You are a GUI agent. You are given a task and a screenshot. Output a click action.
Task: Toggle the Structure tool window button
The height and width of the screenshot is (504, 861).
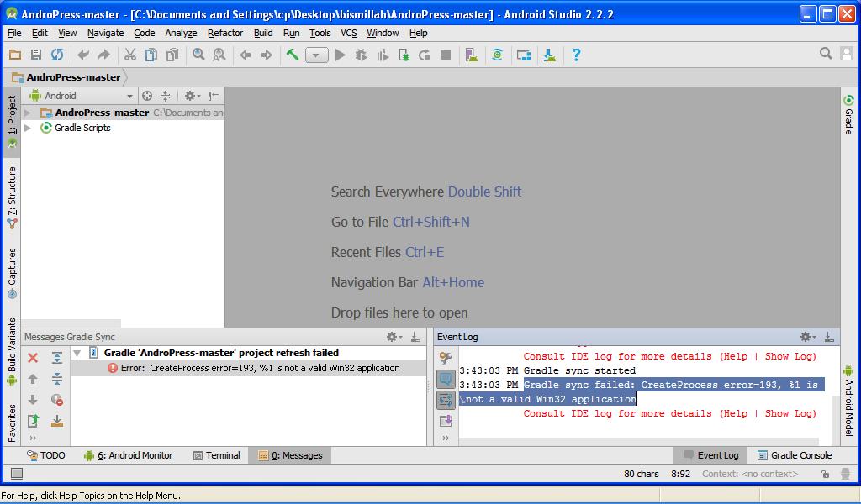tap(12, 198)
